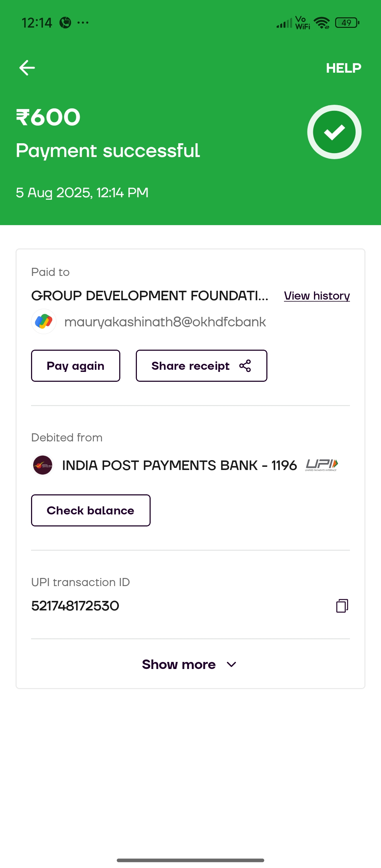Click the Google Pay logo icon
The height and width of the screenshot is (868, 381).
44,321
